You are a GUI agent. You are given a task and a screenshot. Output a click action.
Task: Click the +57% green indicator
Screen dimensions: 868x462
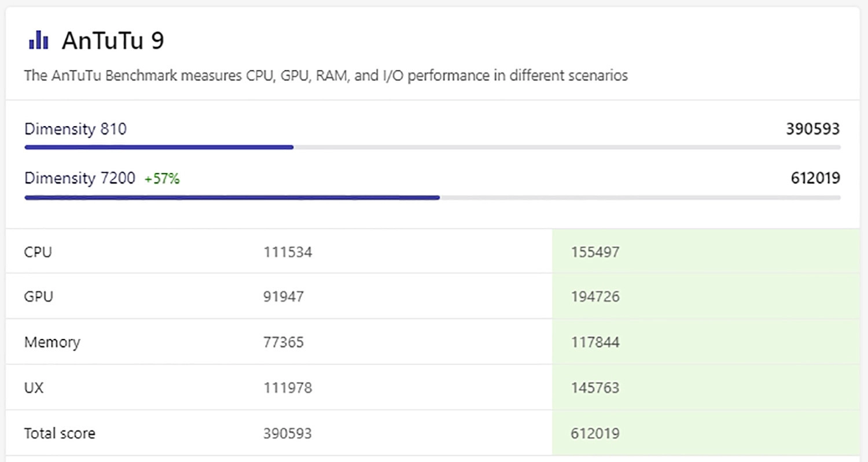(x=162, y=179)
